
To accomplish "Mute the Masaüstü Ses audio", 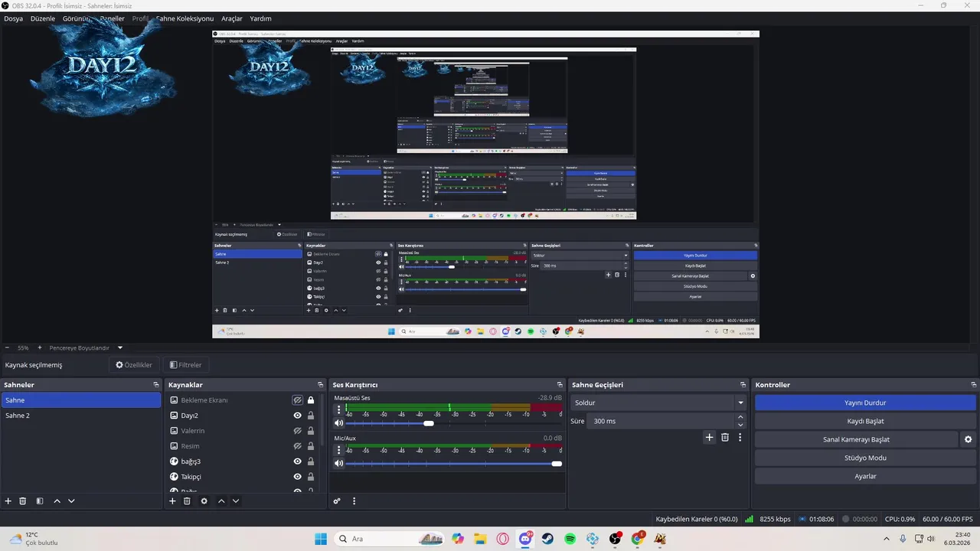I will [339, 423].
